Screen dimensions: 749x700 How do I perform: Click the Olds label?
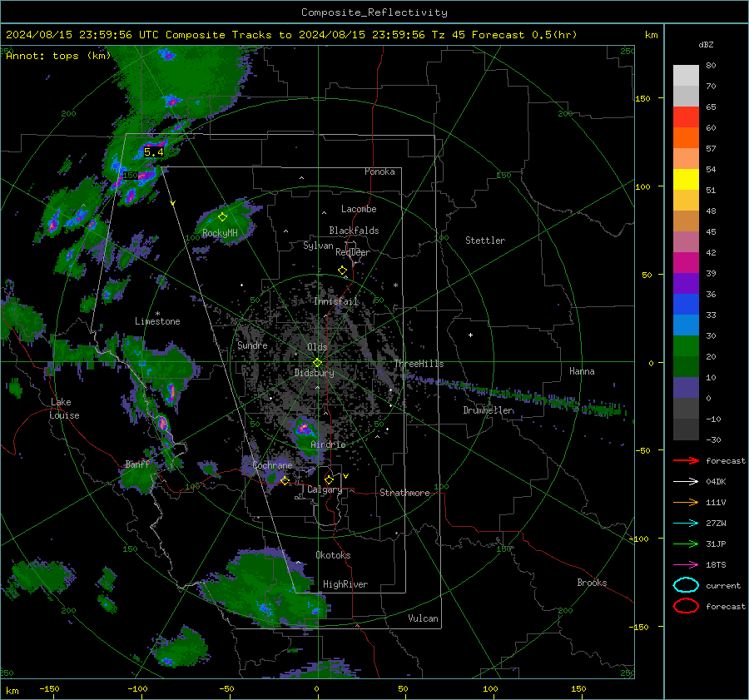coord(317,347)
